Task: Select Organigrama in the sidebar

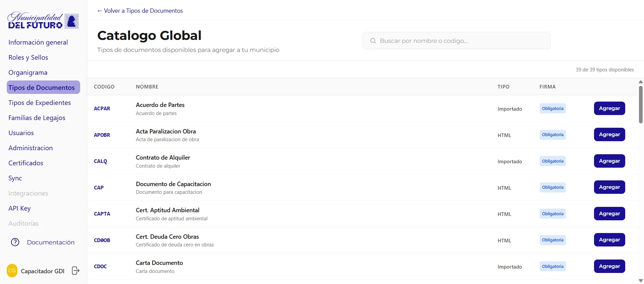Action: tap(28, 72)
